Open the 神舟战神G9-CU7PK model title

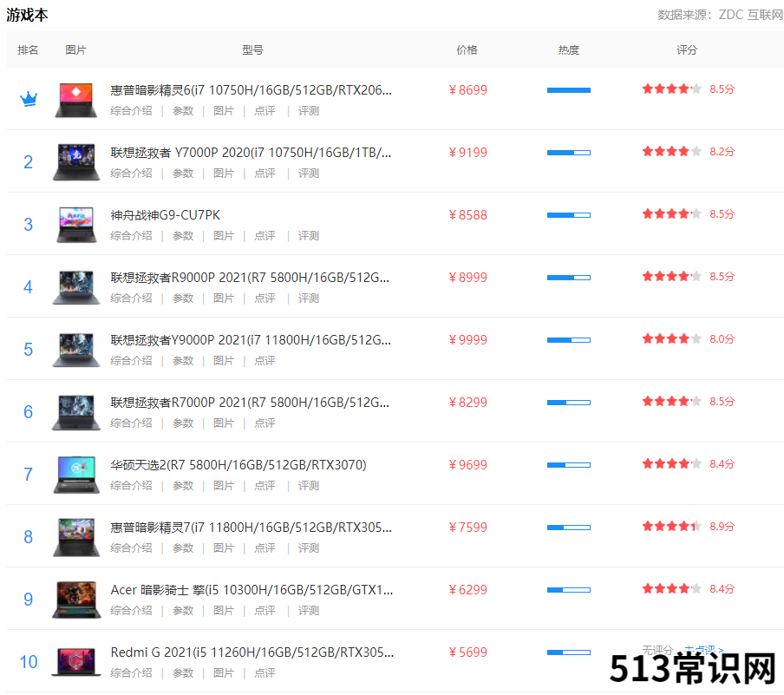click(165, 215)
